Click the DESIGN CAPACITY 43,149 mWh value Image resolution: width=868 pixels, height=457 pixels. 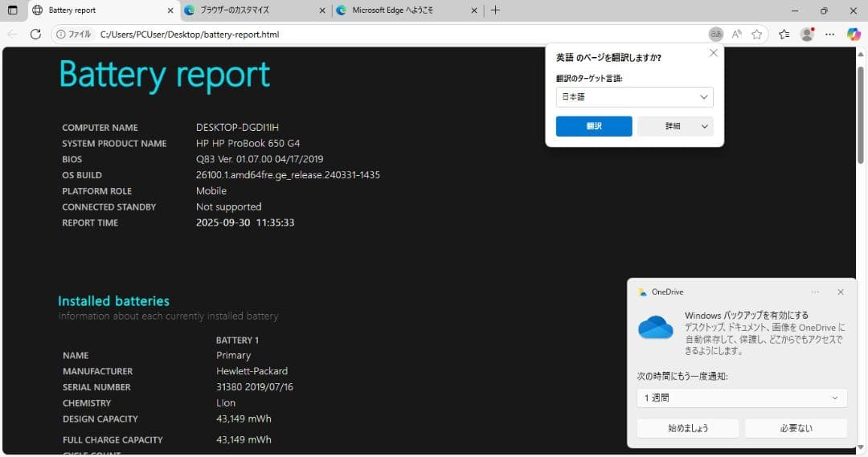pos(244,418)
